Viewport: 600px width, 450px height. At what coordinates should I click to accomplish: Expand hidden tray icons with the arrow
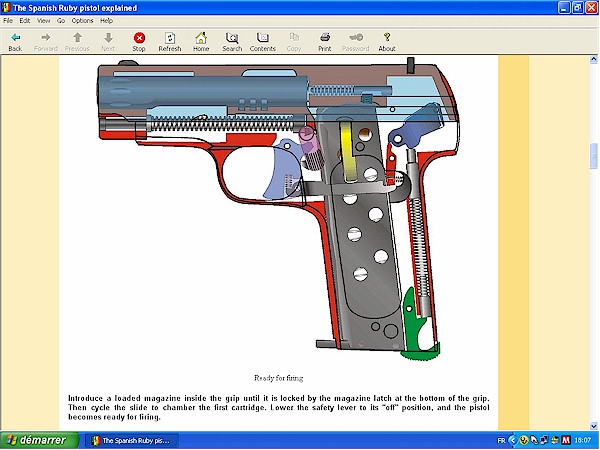click(513, 440)
